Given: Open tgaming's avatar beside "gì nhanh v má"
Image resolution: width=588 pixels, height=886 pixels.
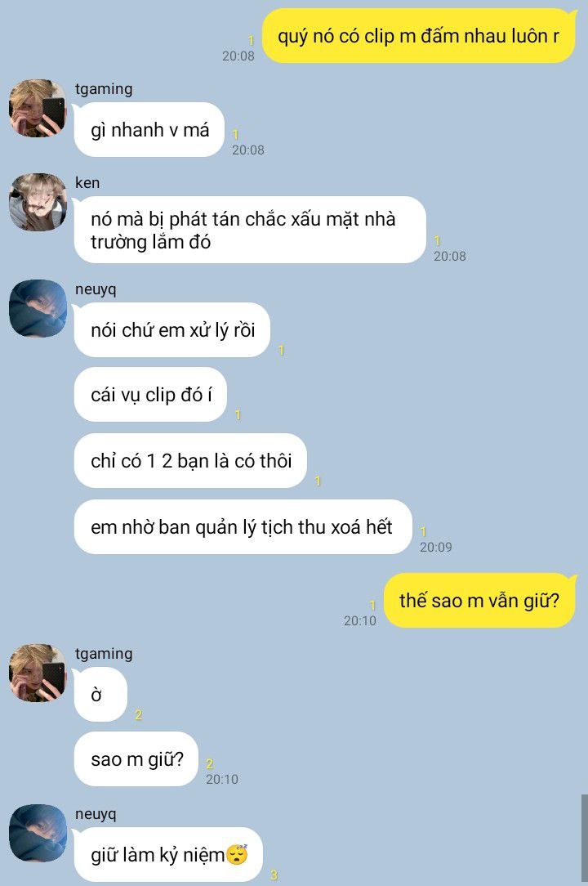Looking at the screenshot, I should 38,108.
